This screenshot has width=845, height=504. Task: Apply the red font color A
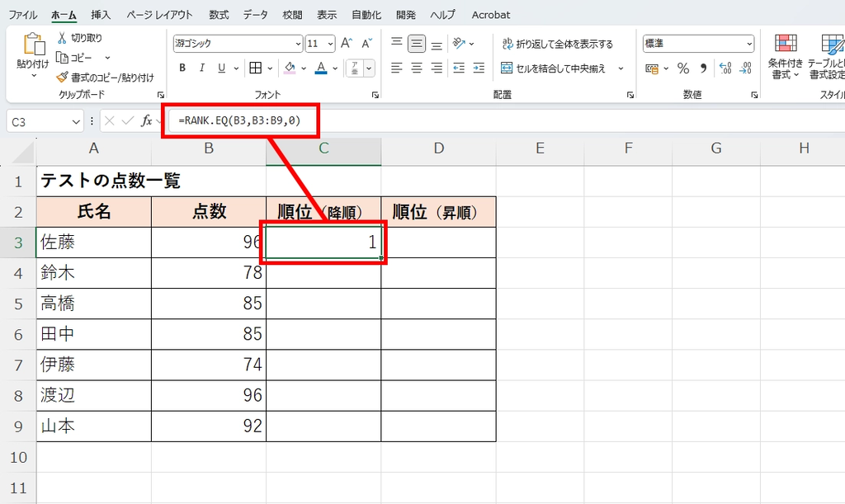[x=321, y=68]
